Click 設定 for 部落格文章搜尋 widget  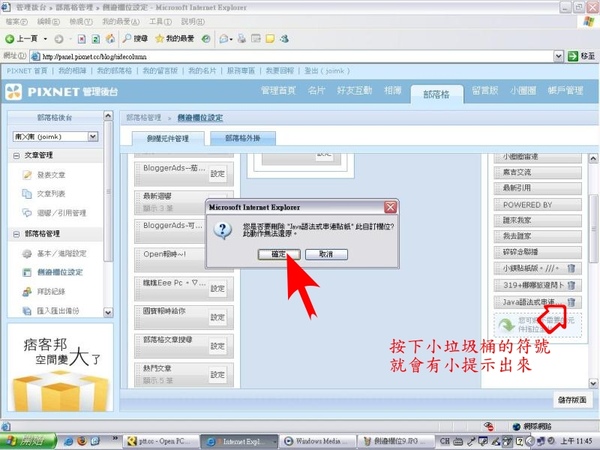pyautogui.click(x=217, y=346)
